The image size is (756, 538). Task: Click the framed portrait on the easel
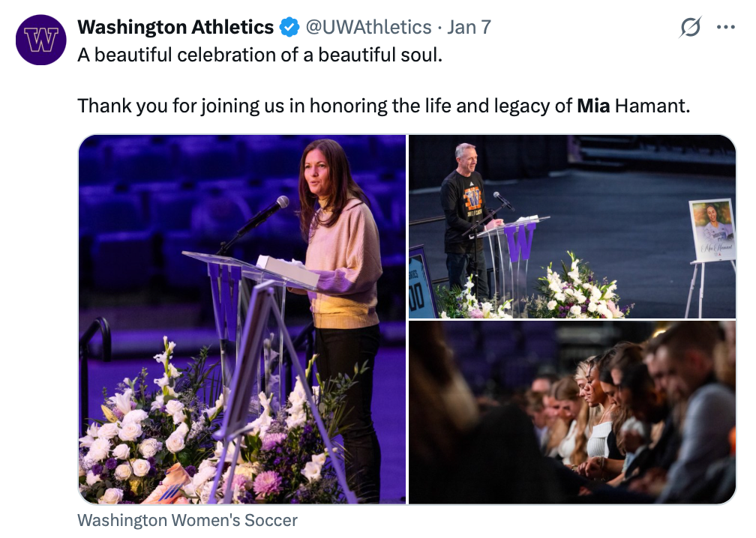click(x=712, y=231)
